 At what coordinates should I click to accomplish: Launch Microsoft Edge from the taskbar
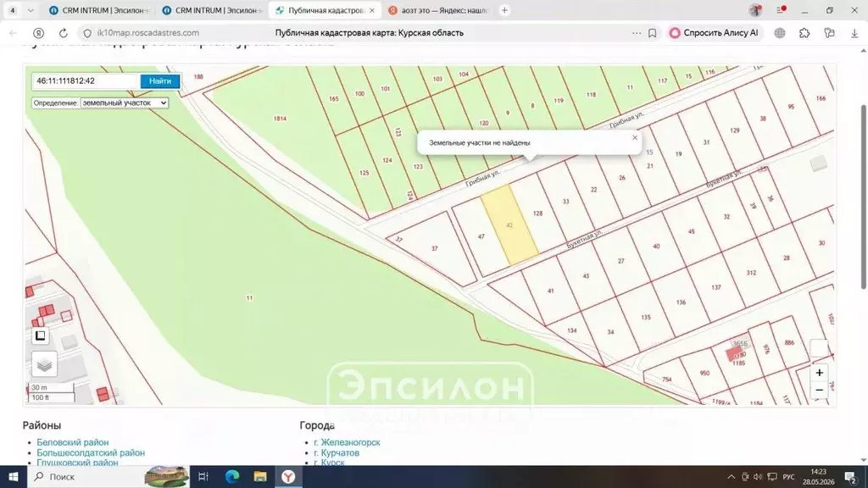[232, 476]
